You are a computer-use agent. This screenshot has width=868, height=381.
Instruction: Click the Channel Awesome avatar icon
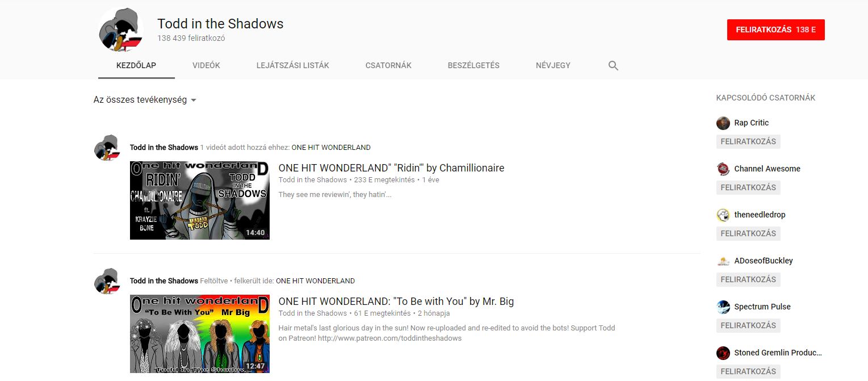[723, 169]
